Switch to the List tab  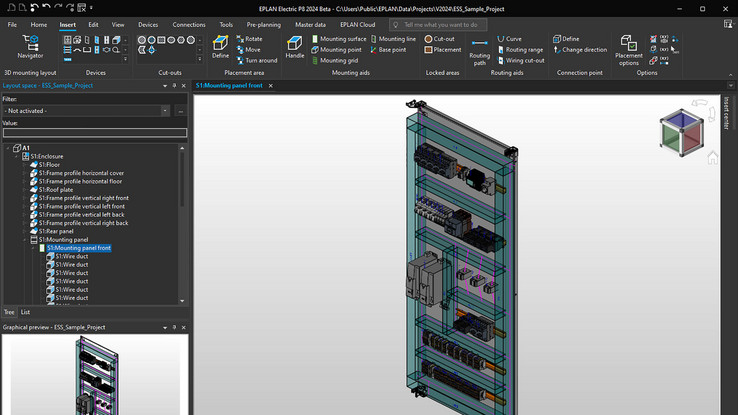click(25, 312)
